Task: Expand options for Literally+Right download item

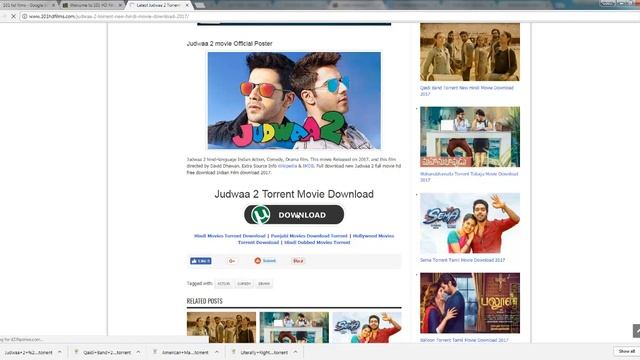Action: (296, 352)
